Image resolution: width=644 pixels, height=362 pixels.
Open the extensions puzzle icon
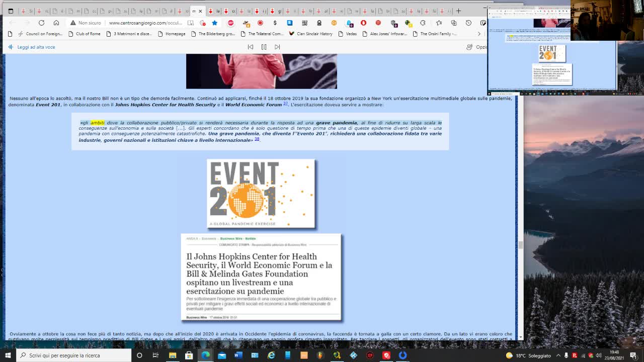(x=423, y=23)
